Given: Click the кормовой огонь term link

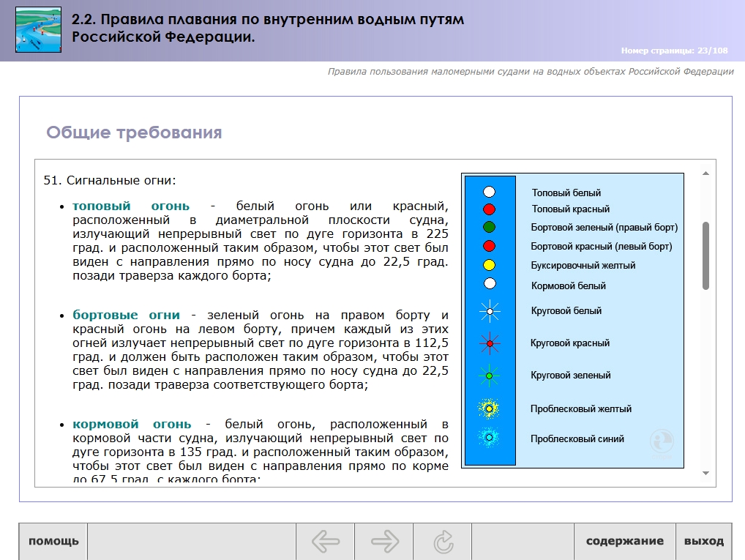Looking at the screenshot, I should [132, 424].
